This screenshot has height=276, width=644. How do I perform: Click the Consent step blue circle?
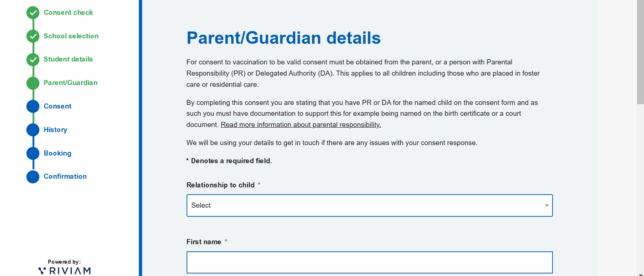(x=33, y=106)
